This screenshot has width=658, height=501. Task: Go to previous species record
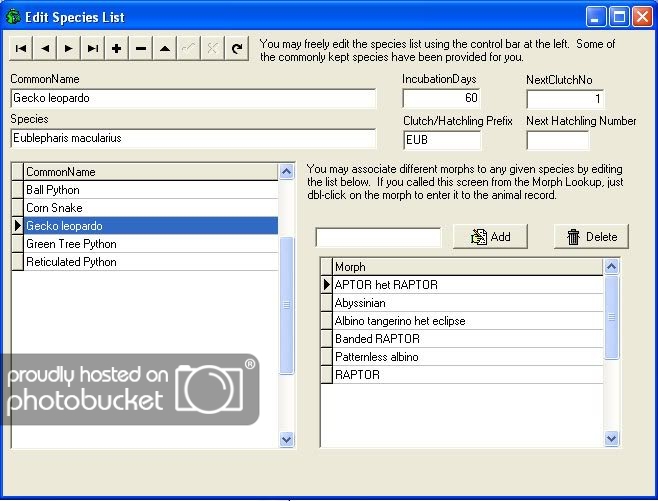pyautogui.click(x=45, y=48)
